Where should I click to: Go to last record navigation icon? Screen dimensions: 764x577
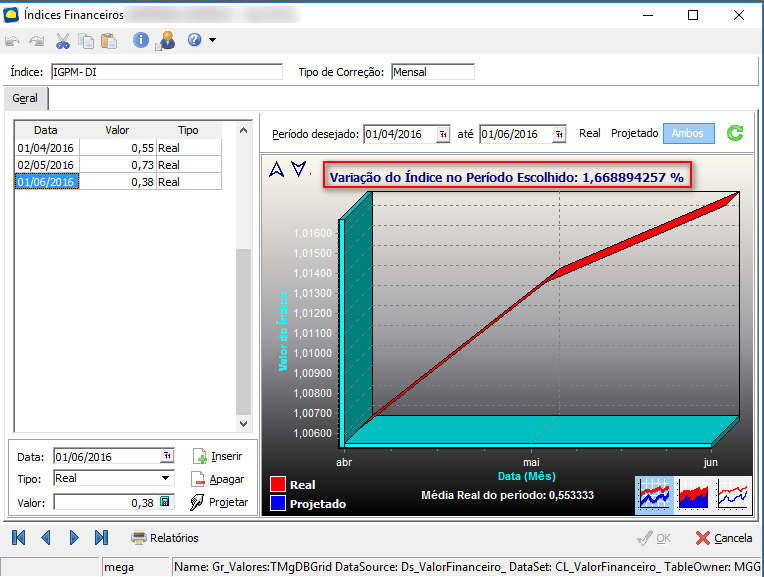click(x=101, y=538)
